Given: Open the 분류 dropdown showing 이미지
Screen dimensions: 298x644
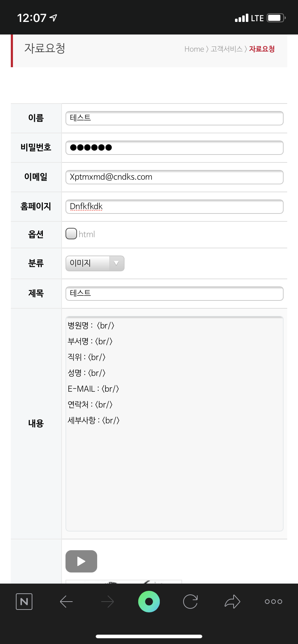Looking at the screenshot, I should pos(95,263).
